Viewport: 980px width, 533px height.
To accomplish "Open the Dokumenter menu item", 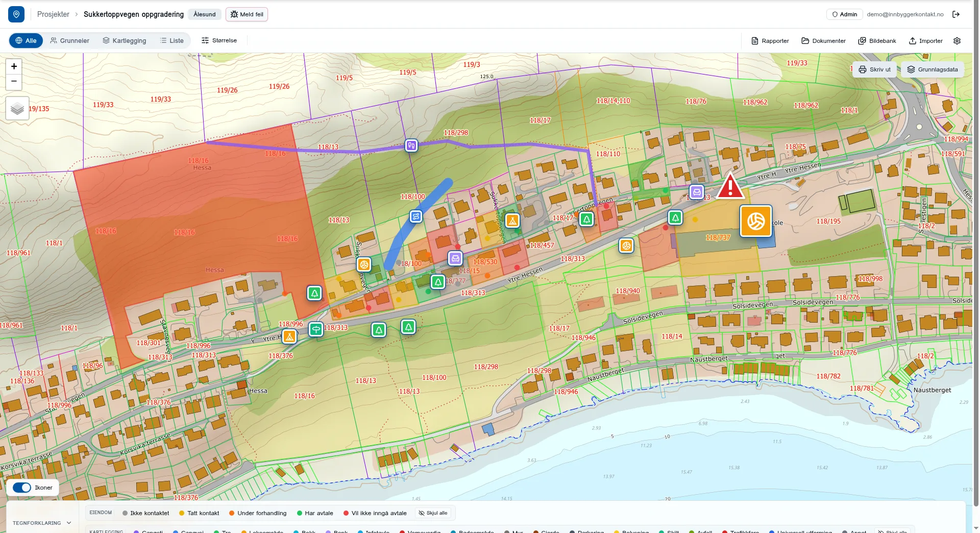I will click(x=824, y=41).
